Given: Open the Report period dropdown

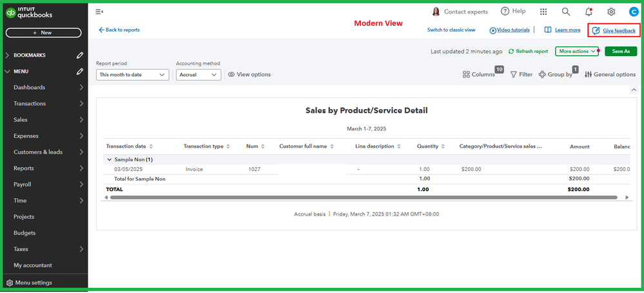Looking at the screenshot, I should [x=132, y=75].
